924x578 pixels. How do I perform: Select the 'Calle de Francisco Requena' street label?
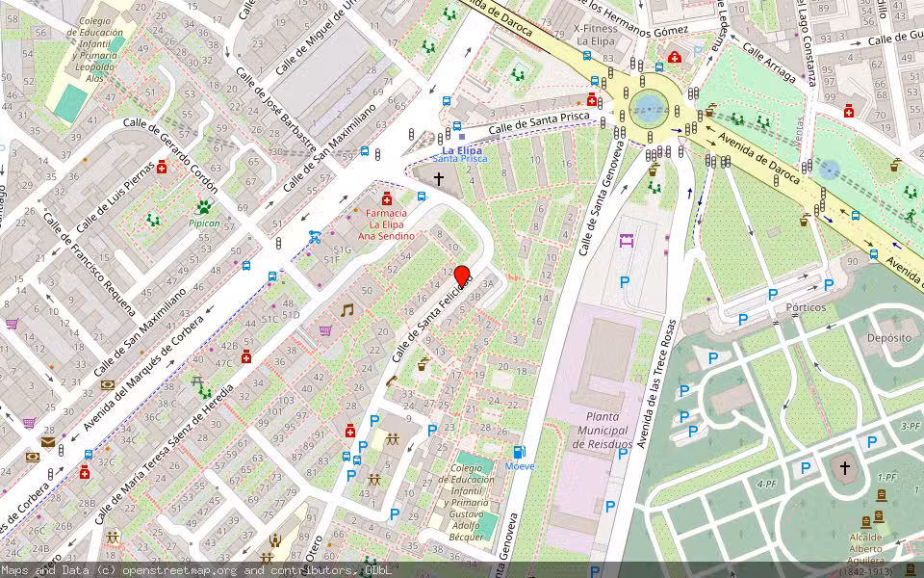pos(90,264)
